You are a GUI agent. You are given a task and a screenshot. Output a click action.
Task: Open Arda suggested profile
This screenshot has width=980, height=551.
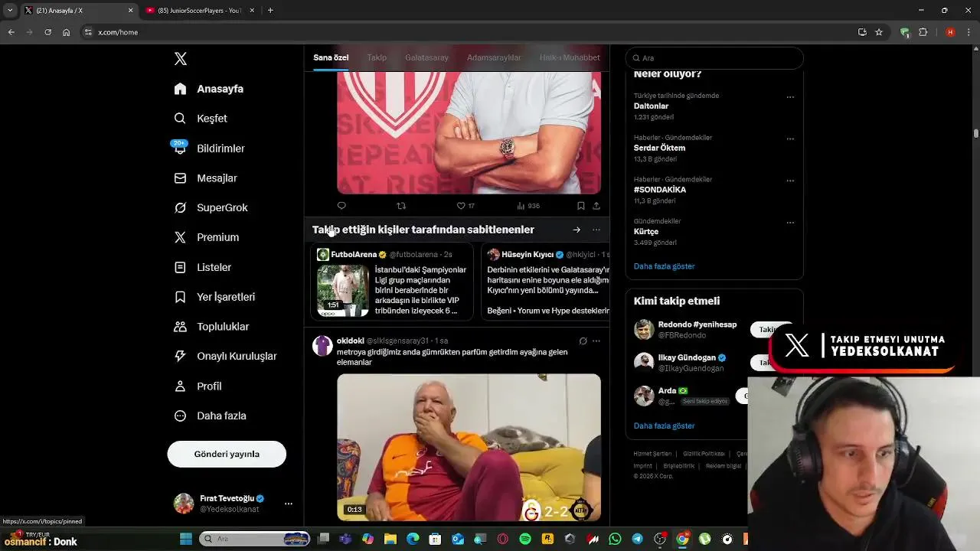[x=667, y=391]
